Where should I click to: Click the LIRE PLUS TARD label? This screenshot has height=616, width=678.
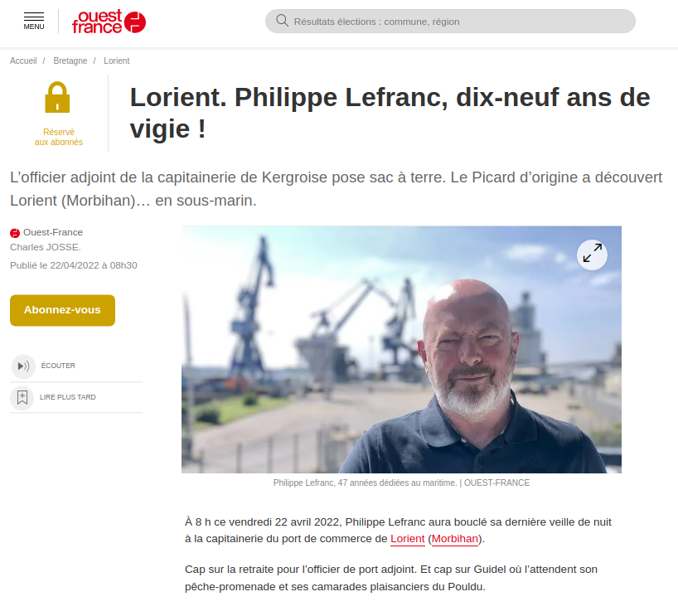coord(68,397)
